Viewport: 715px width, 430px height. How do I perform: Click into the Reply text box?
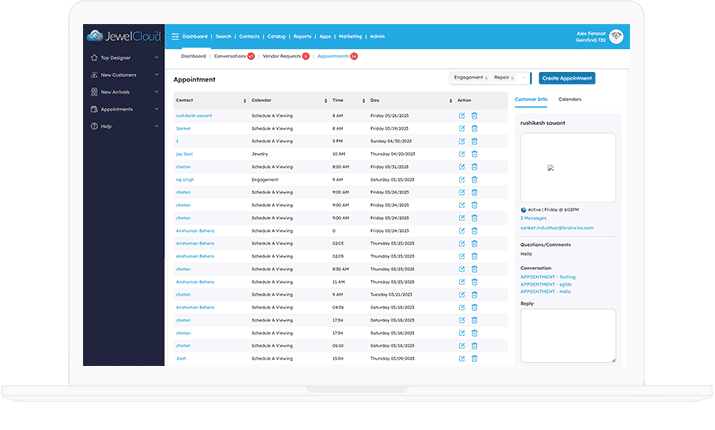(x=567, y=335)
